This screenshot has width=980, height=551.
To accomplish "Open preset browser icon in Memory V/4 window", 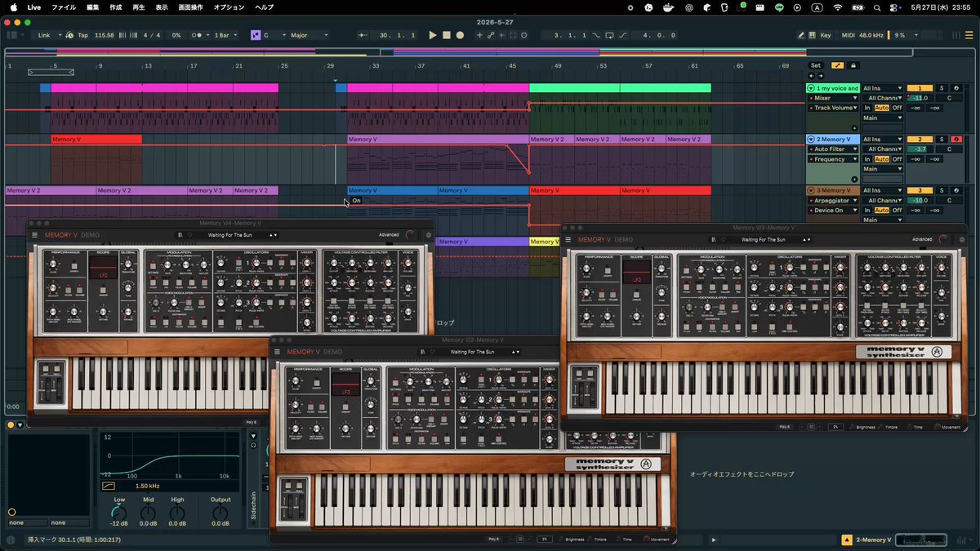I will pos(180,235).
